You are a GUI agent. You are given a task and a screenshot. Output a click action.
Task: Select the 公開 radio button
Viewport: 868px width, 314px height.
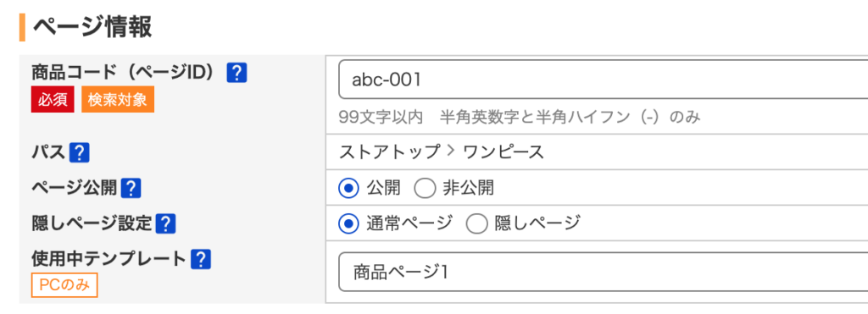click(348, 189)
